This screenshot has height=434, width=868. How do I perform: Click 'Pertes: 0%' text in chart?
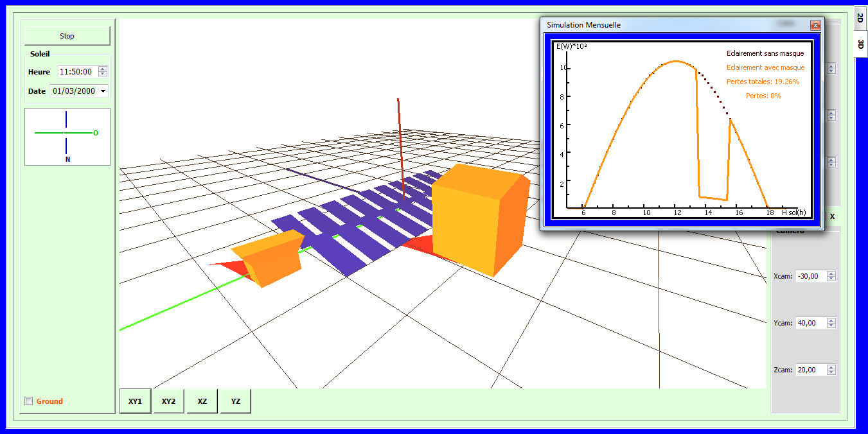tap(763, 96)
